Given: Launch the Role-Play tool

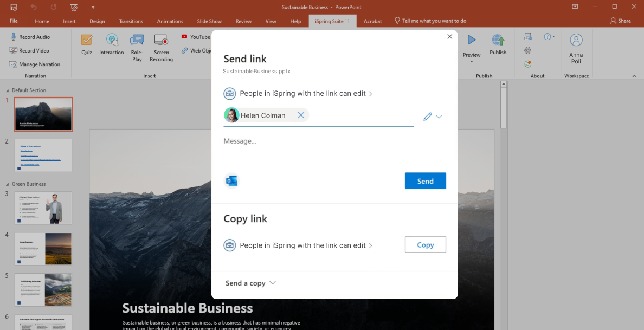Looking at the screenshot, I should click(x=137, y=48).
